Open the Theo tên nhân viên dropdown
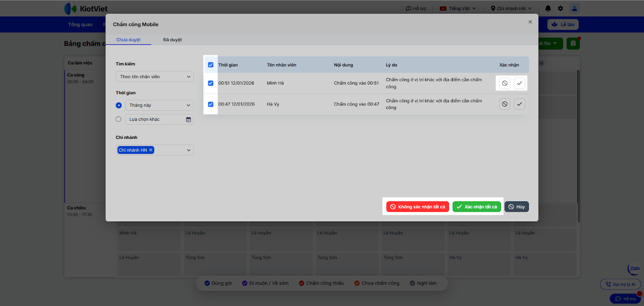This screenshot has width=644, height=306. pos(155,77)
